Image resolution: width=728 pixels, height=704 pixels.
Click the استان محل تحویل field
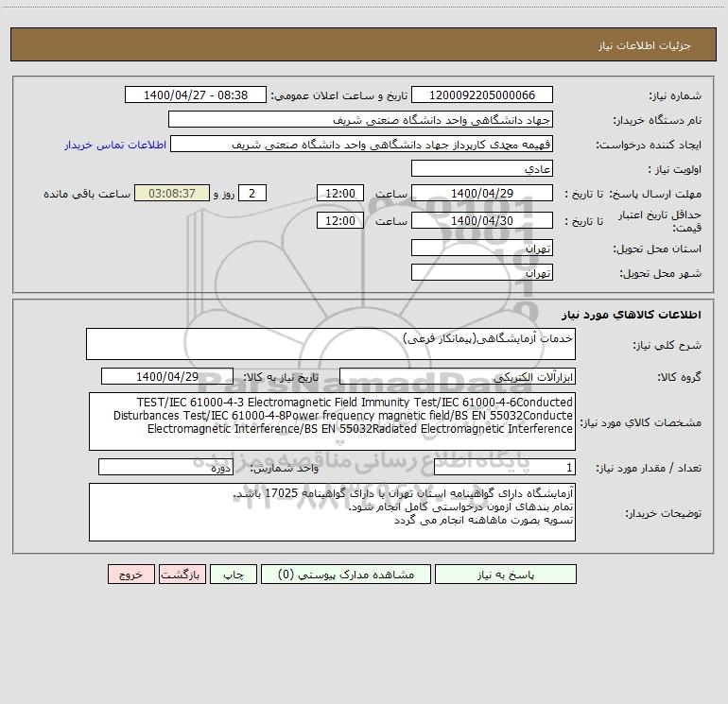[482, 248]
